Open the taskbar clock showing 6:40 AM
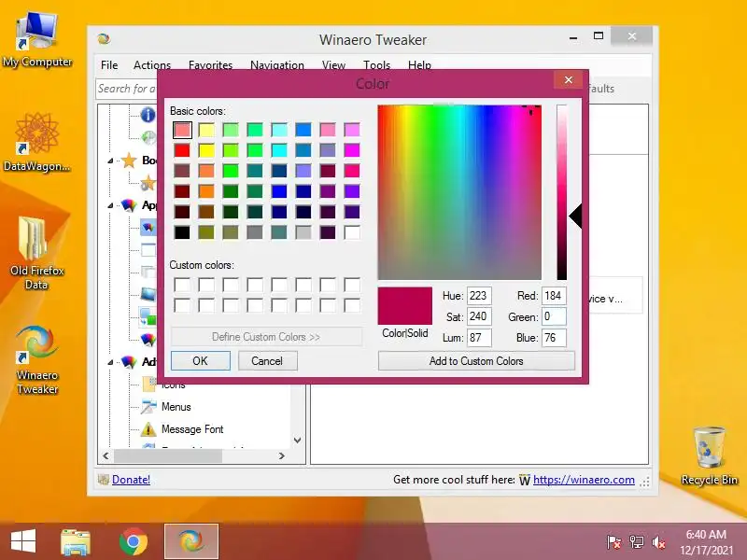 (706, 542)
